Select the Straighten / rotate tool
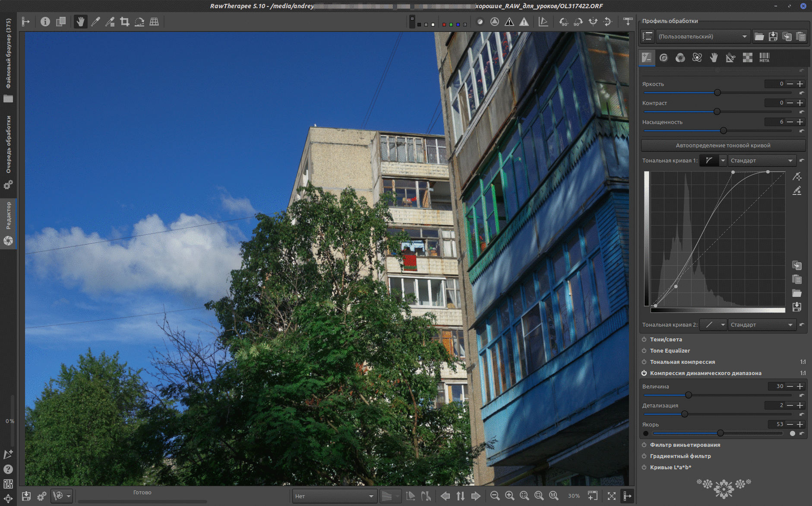Image resolution: width=812 pixels, height=506 pixels. [139, 22]
